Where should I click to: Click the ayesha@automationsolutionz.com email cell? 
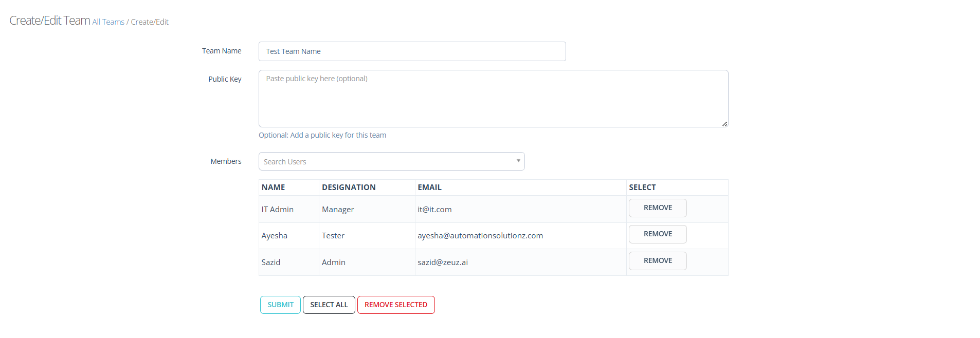point(480,236)
